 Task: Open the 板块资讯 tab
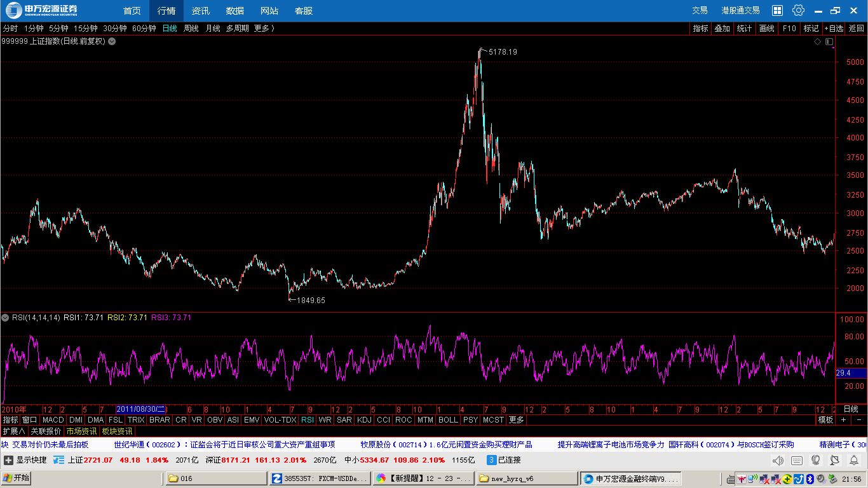click(x=117, y=431)
